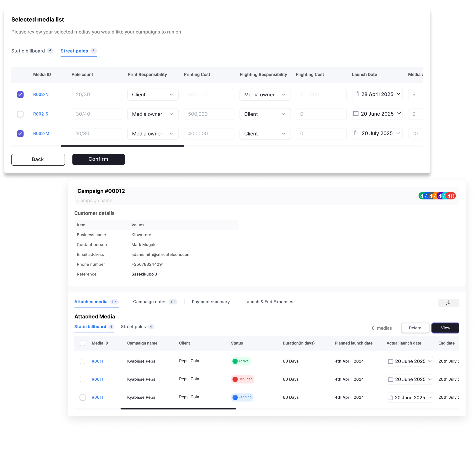Open Print Responsibility dropdown for R002-N
The image size is (476, 454).
(153, 95)
